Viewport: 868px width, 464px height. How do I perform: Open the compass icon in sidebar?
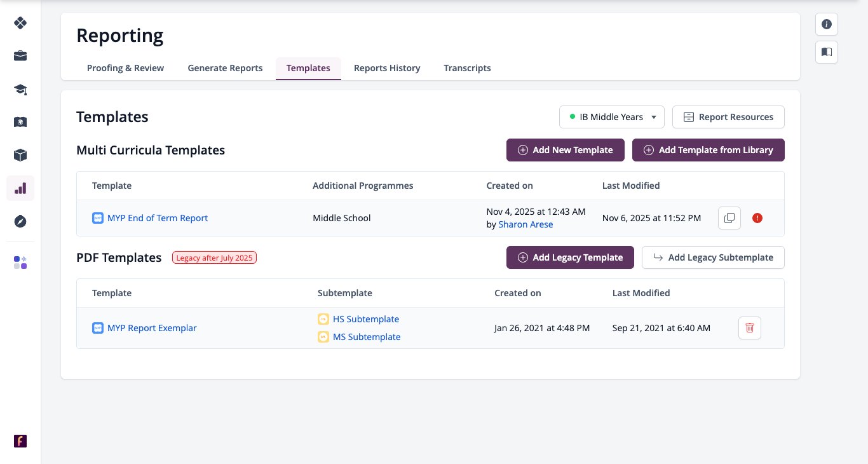[20, 221]
